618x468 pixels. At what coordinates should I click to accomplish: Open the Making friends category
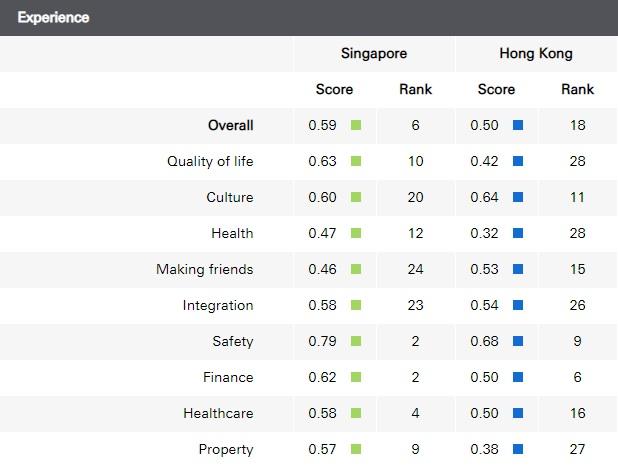pyautogui.click(x=204, y=270)
